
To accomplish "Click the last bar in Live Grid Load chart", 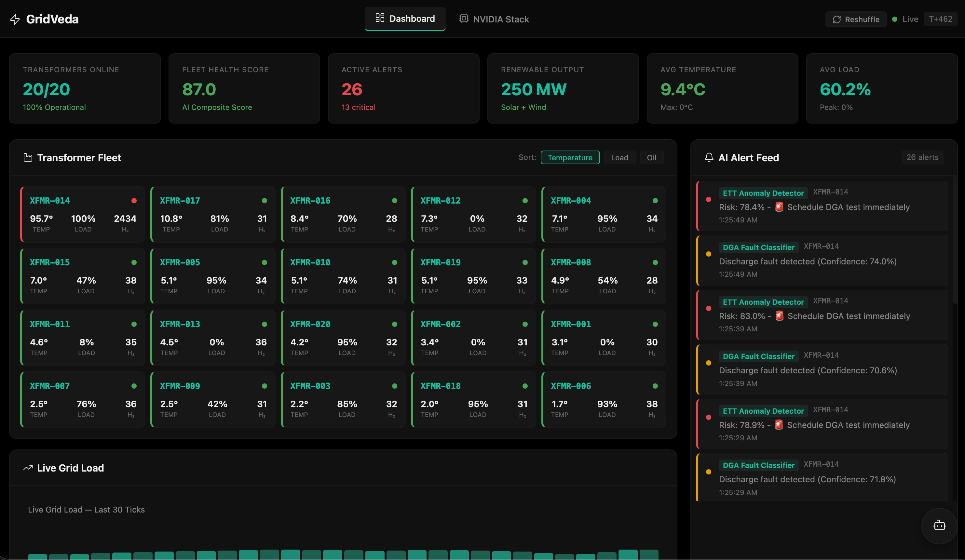I will pos(649,555).
